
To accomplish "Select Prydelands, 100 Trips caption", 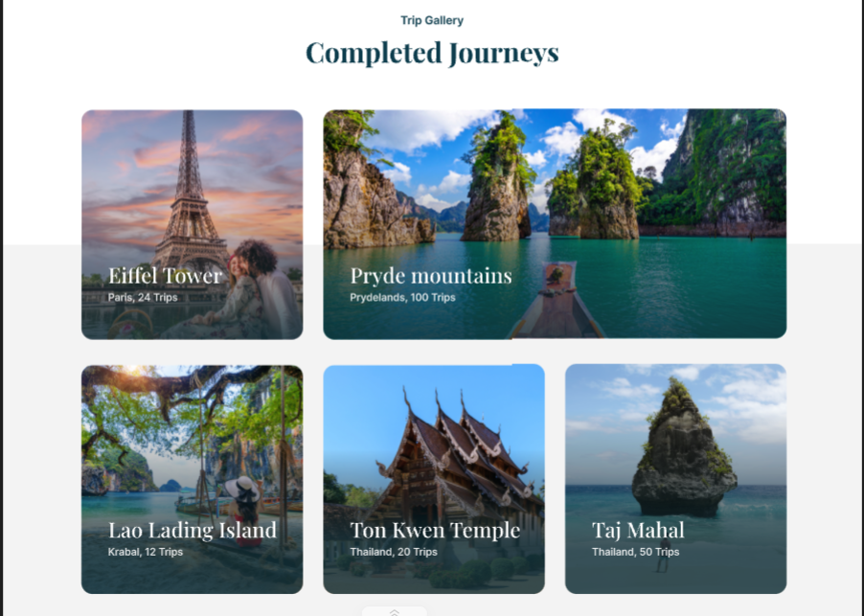I will pyautogui.click(x=403, y=298).
